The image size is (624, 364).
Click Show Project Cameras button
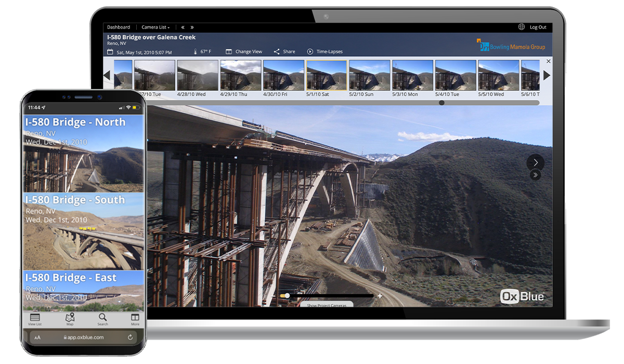click(x=326, y=305)
